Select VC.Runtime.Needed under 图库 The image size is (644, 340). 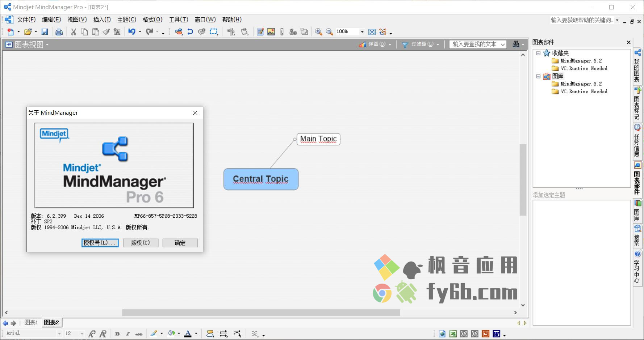coord(584,92)
